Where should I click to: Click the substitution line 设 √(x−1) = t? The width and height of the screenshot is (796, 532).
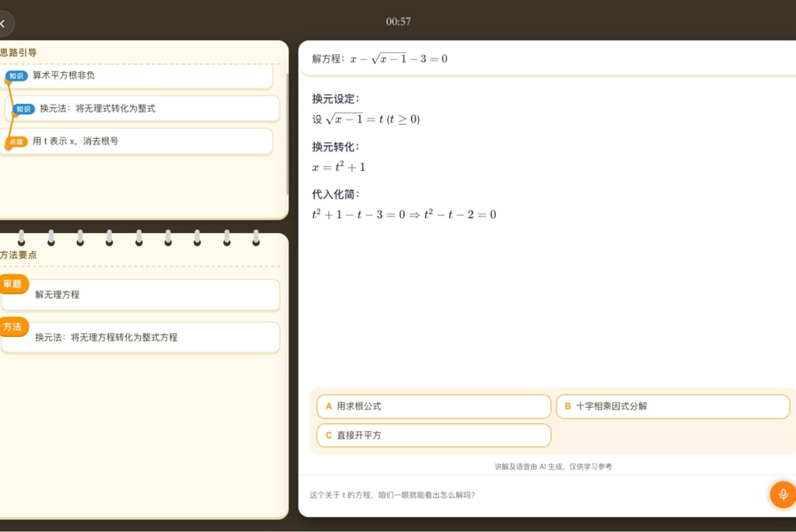coord(366,119)
